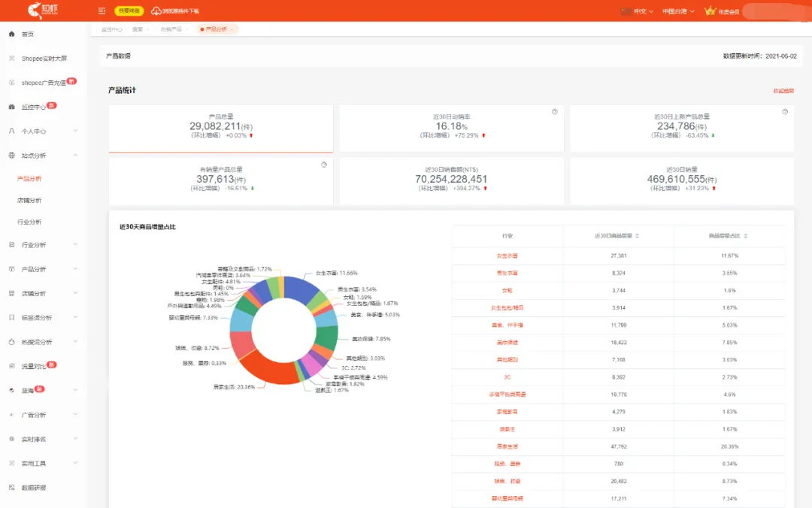This screenshot has height=508, width=812.
Task: Click the cloud download plugin icon
Action: (156, 11)
